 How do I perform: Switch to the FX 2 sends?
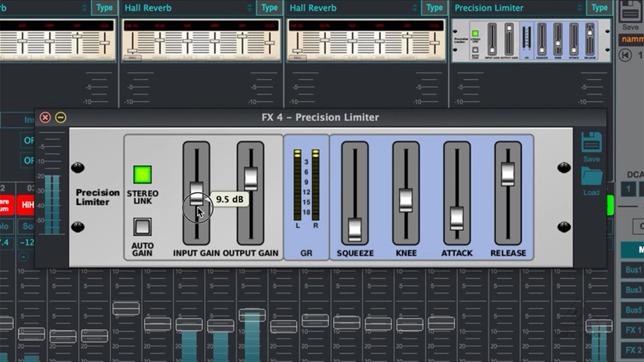point(633,350)
